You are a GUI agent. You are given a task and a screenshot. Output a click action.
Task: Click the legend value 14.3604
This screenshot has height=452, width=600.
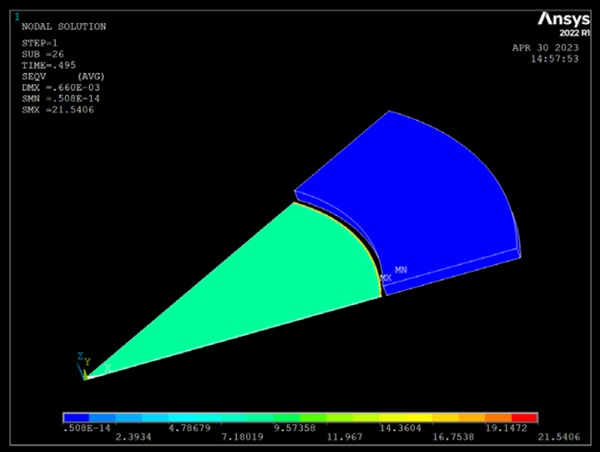[x=400, y=428]
